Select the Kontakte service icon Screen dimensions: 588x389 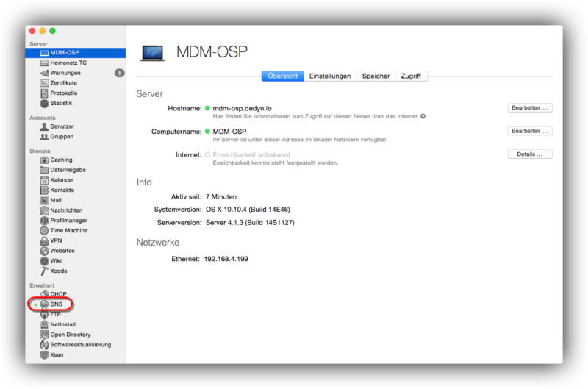coord(44,190)
